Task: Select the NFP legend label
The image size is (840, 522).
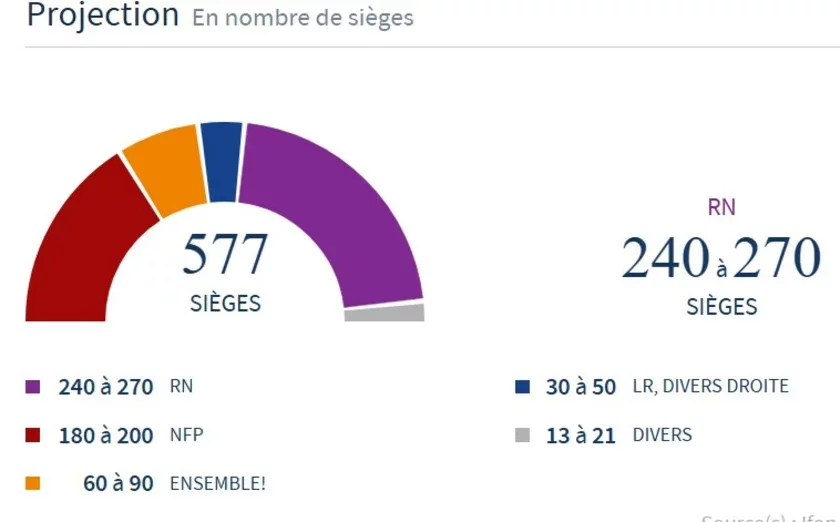Action: tap(187, 435)
